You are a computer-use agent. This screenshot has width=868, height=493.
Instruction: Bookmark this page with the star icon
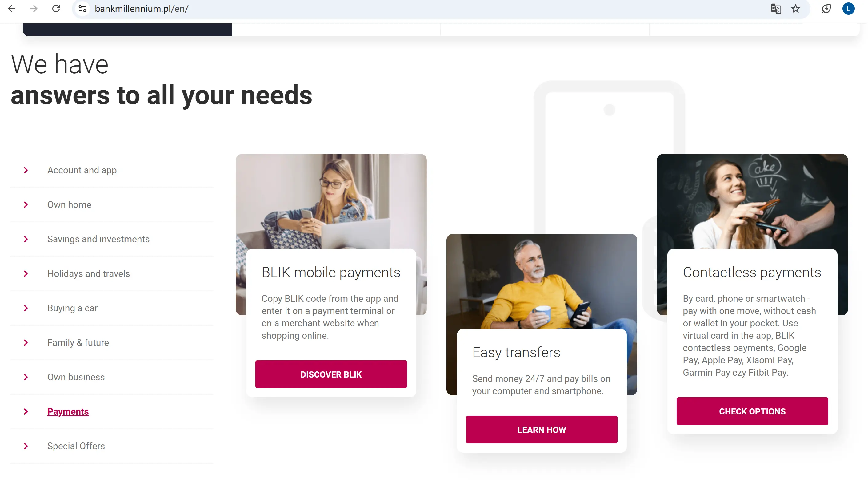(x=796, y=9)
